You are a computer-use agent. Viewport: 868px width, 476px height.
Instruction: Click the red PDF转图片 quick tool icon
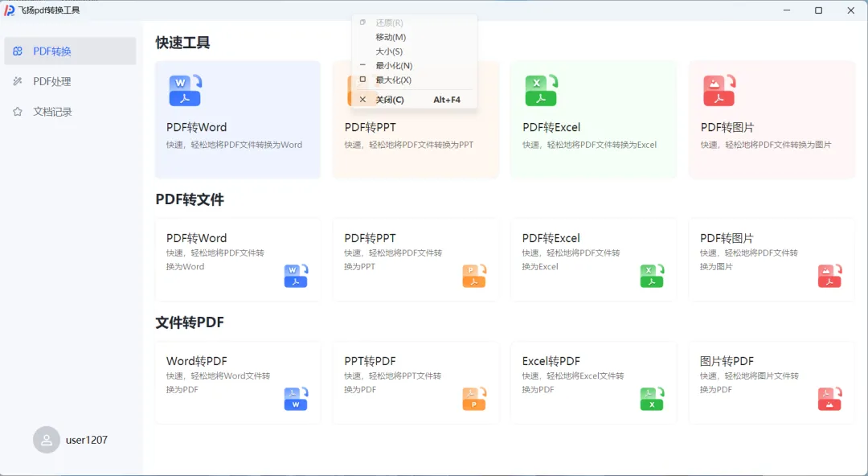coord(719,91)
